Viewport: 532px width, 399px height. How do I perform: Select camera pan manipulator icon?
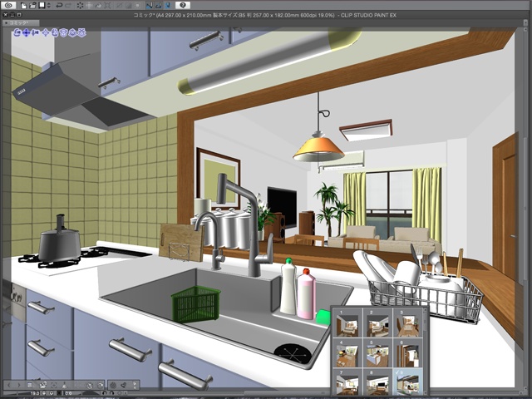click(x=26, y=32)
